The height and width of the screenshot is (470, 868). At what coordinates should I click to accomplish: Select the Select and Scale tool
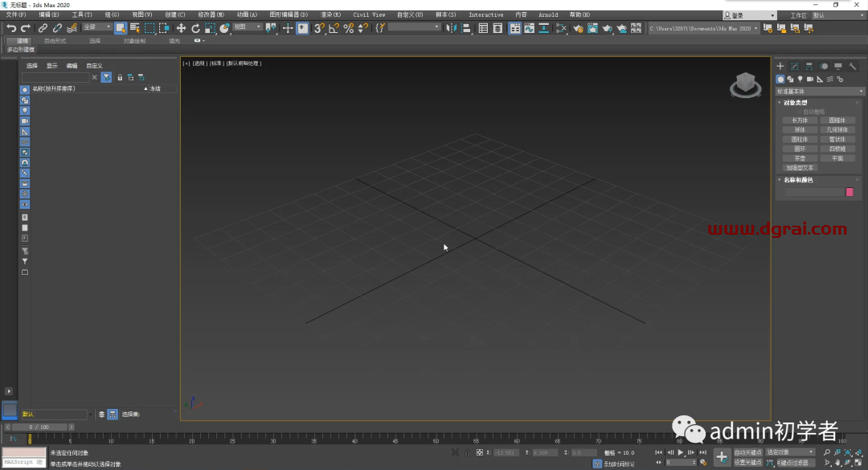210,28
